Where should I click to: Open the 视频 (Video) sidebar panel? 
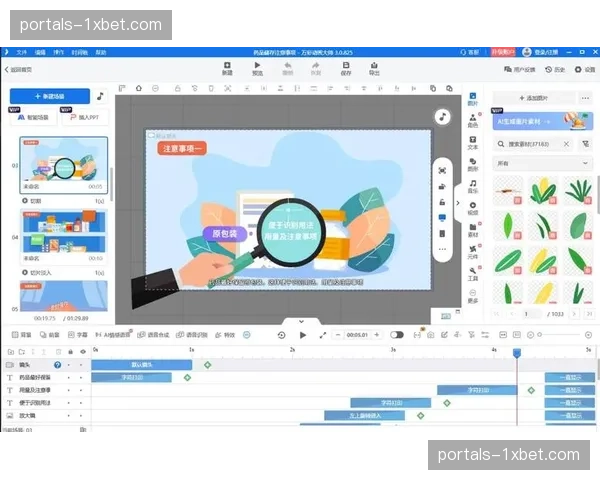click(x=472, y=209)
